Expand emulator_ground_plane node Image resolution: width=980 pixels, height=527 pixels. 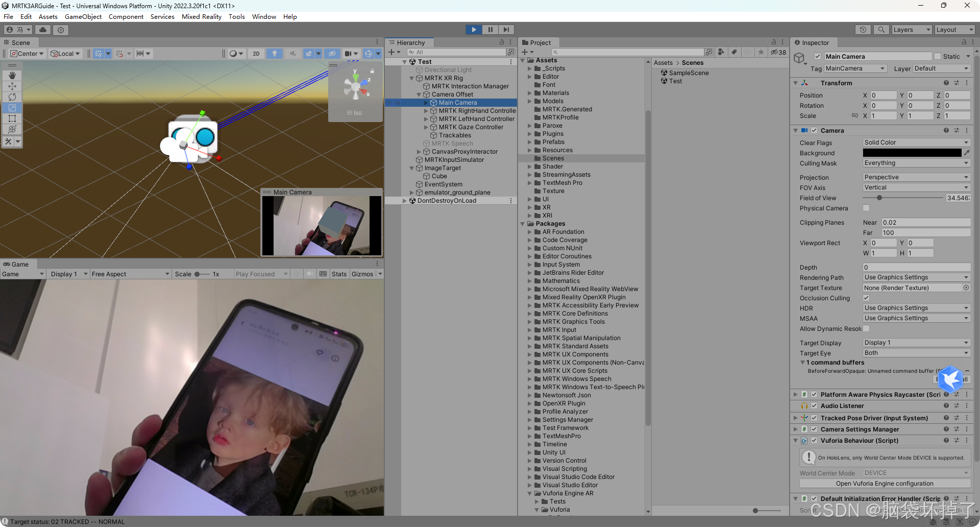[412, 193]
